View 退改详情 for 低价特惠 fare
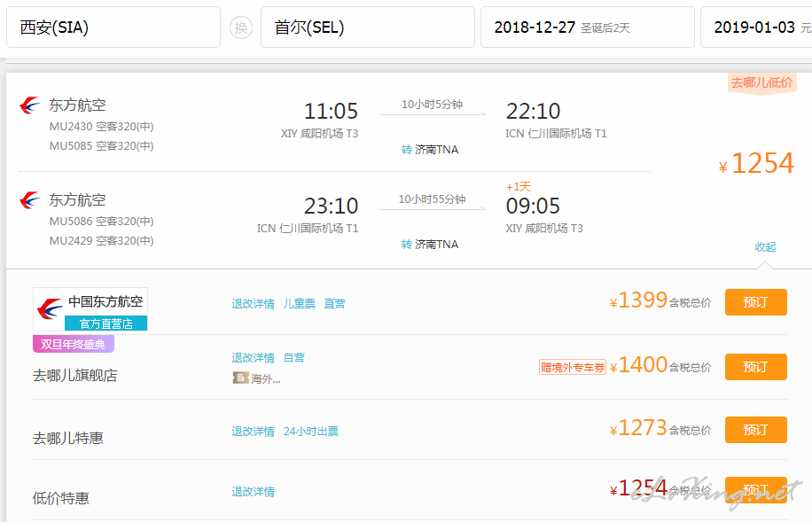The height and width of the screenshot is (522, 812). tap(254, 492)
